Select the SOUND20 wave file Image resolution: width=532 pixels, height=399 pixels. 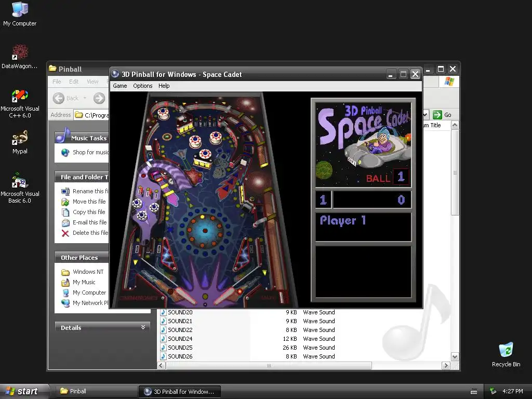click(180, 312)
